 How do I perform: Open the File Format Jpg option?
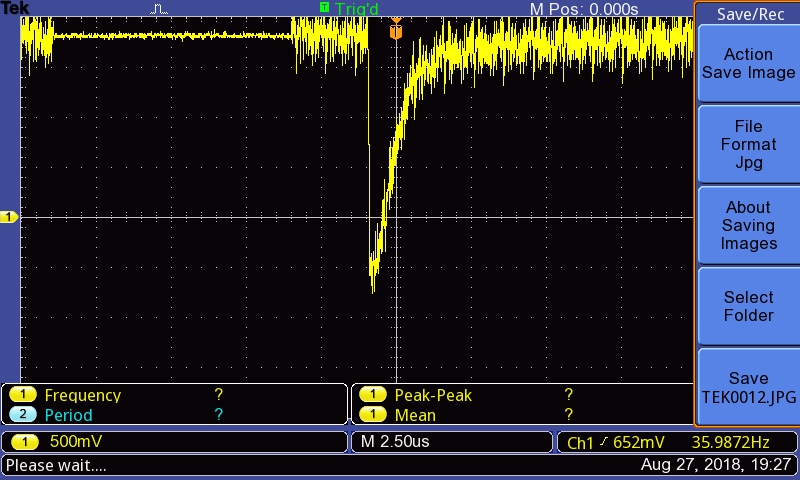click(748, 144)
